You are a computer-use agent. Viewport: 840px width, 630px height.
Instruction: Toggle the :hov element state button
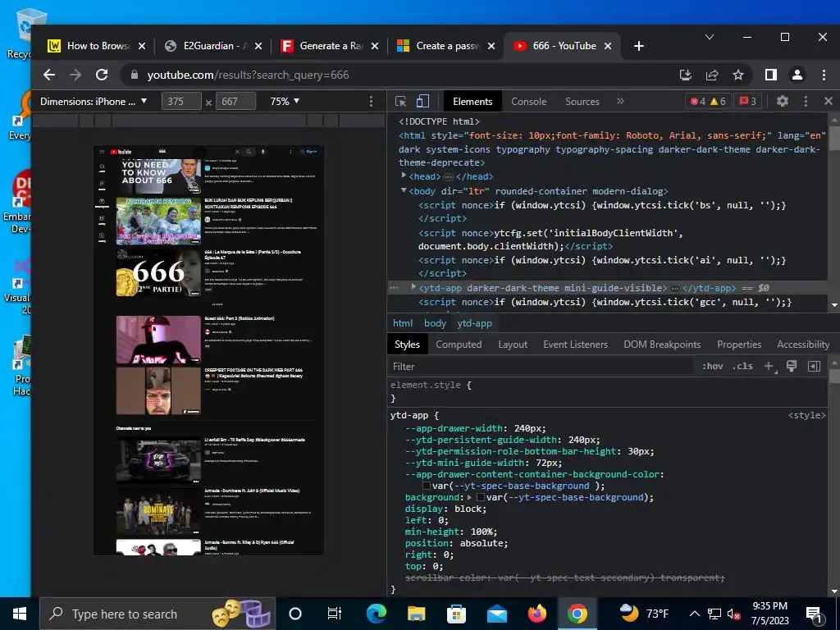[713, 367]
